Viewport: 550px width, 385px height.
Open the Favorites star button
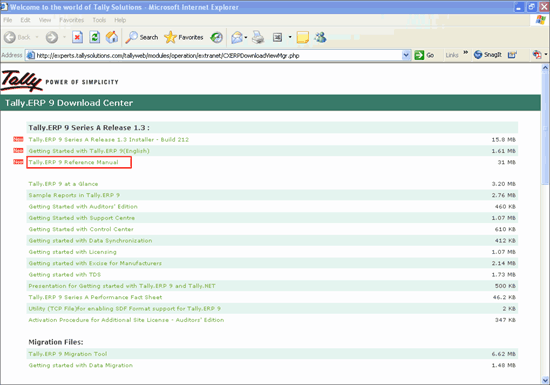click(184, 37)
